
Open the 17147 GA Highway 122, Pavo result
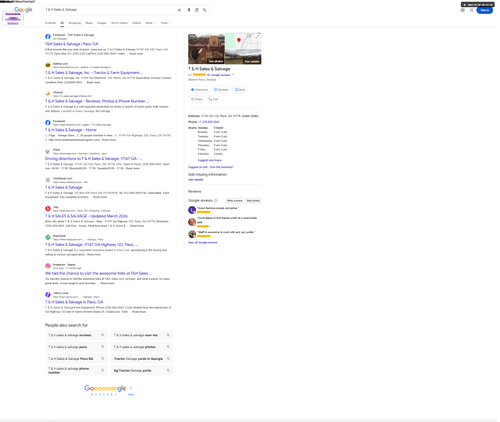tap(91, 245)
